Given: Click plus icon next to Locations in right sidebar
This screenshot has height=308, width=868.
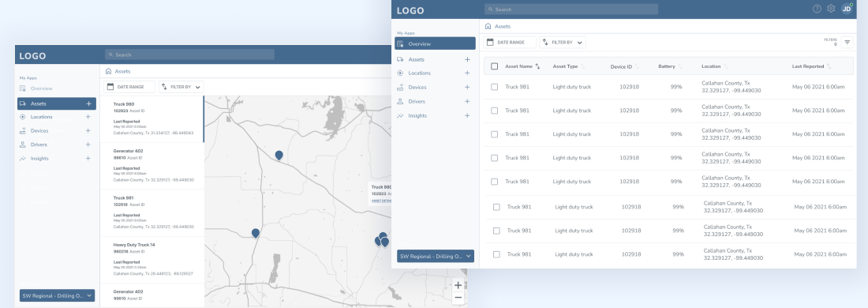Looking at the screenshot, I should pos(467,73).
